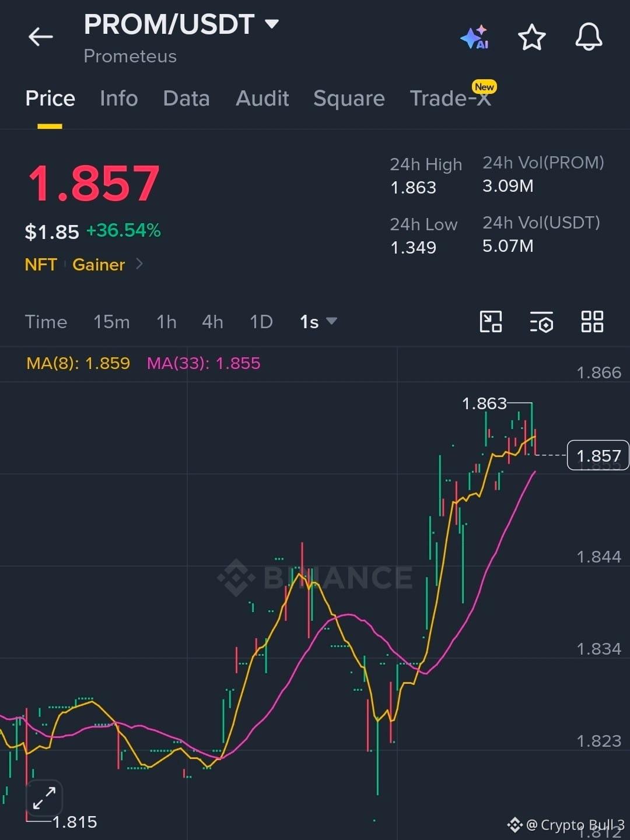The image size is (630, 840).
Task: Open the chart drawing tools icon
Action: (x=491, y=322)
